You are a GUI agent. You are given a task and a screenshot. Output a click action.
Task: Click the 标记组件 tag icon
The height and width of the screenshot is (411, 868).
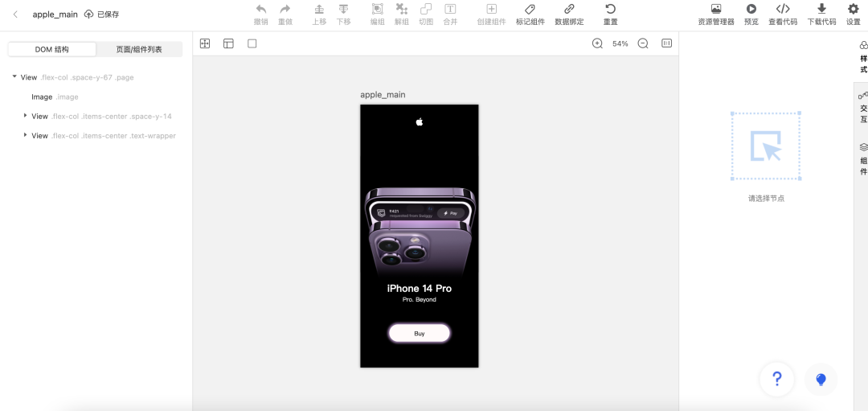point(530,9)
